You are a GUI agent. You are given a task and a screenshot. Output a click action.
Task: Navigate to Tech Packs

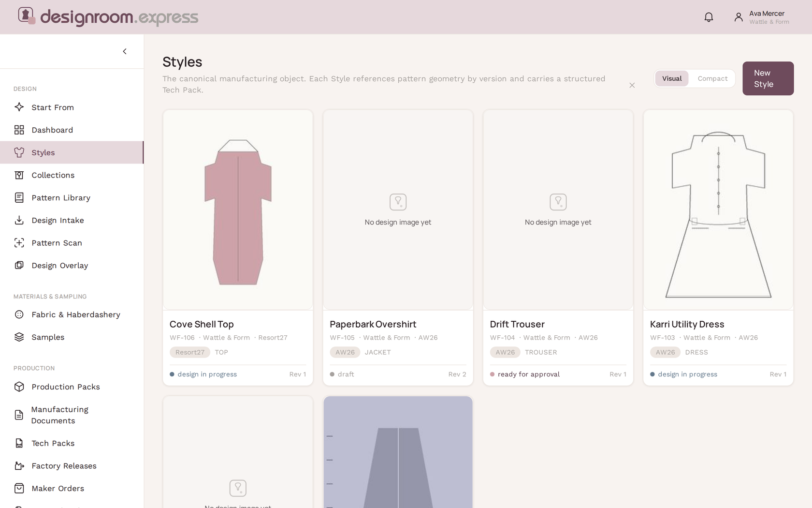[x=72, y=443]
